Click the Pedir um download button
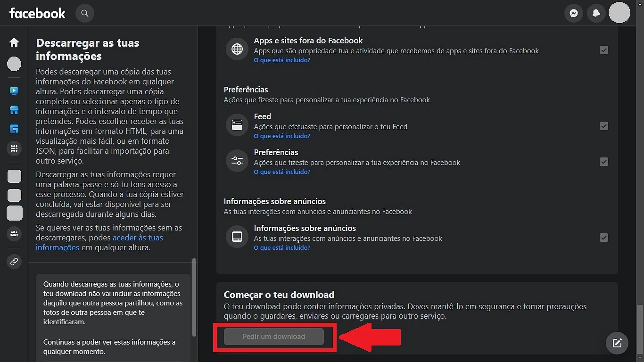The image size is (644, 362). coord(274,337)
